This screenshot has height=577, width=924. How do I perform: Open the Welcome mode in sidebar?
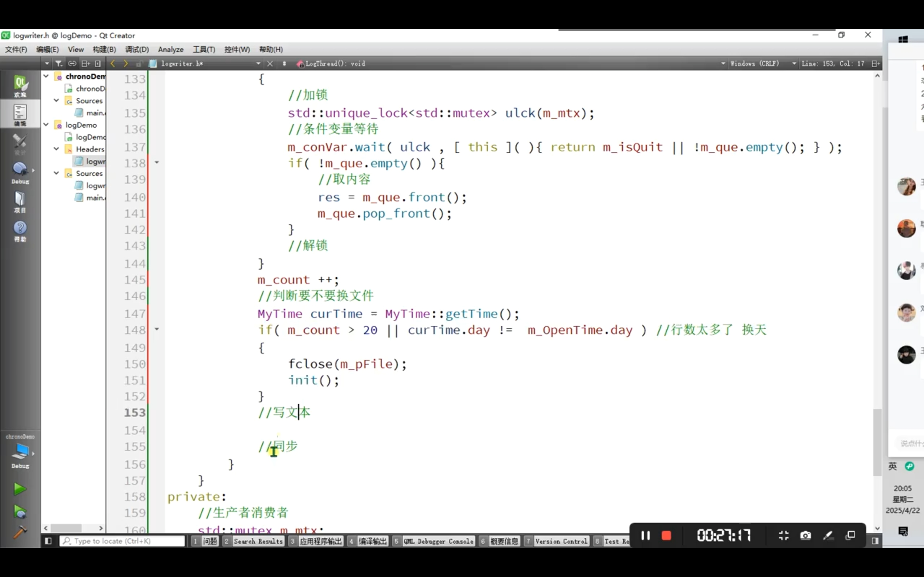[20, 86]
